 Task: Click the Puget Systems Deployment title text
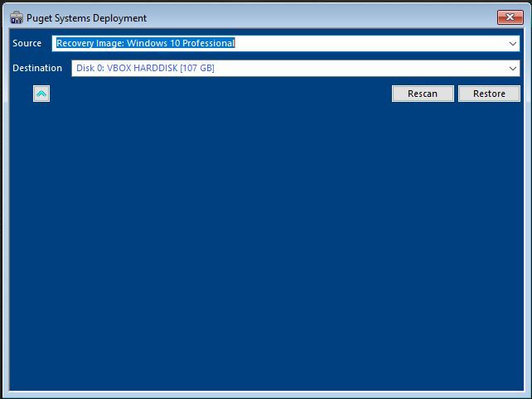(87, 18)
